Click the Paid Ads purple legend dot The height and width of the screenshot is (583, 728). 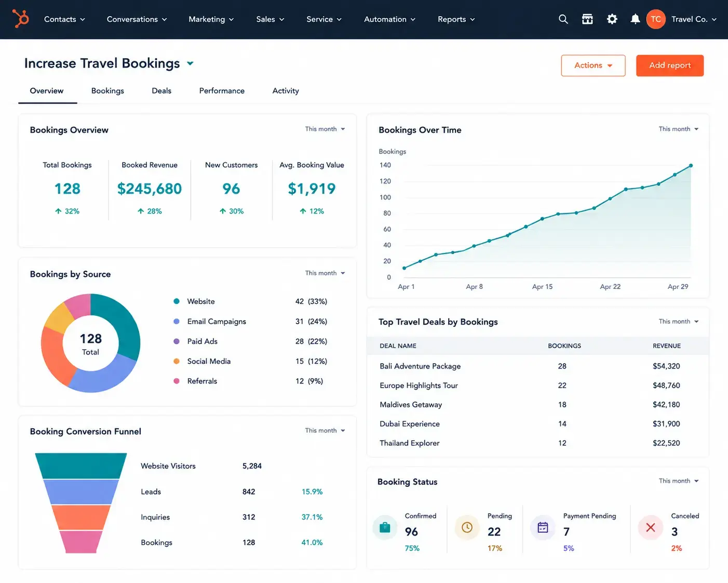tap(177, 341)
